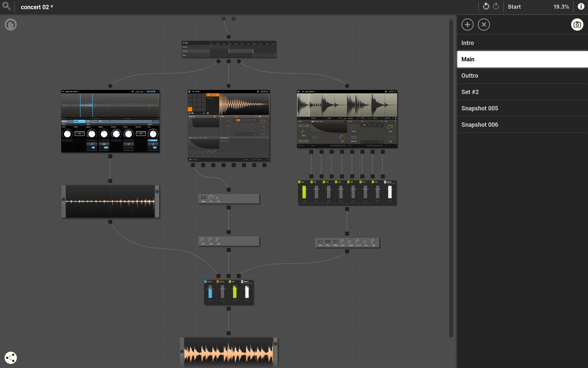Open the search magnifier icon

click(6, 6)
